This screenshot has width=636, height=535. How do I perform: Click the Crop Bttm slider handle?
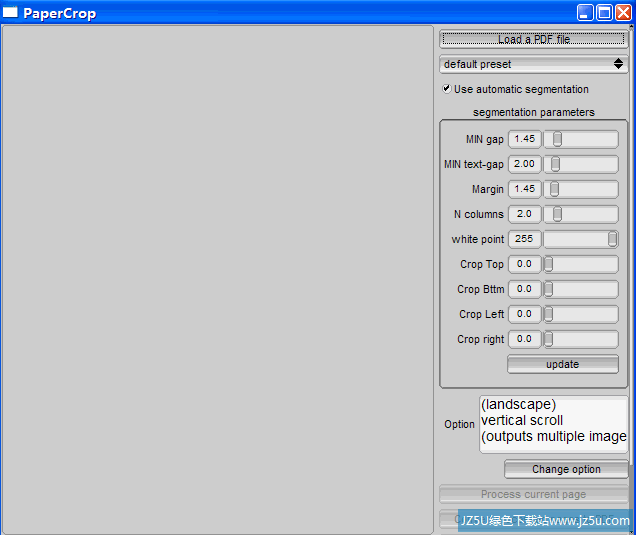pyautogui.click(x=548, y=289)
